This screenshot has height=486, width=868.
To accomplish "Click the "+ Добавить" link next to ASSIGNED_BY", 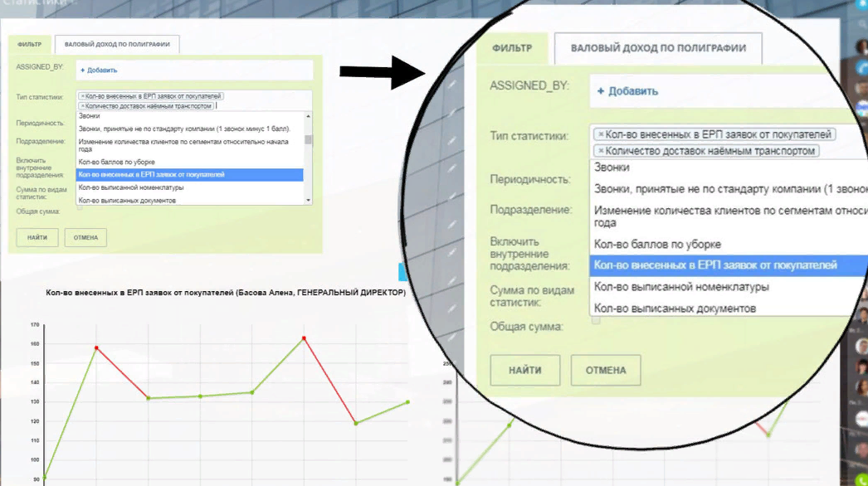I will tap(98, 70).
